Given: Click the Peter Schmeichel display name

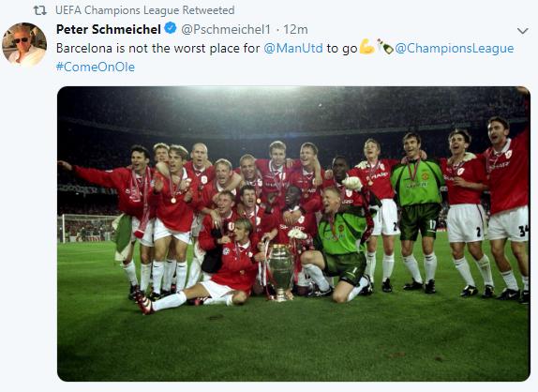Looking at the screenshot, I should 109,29.
